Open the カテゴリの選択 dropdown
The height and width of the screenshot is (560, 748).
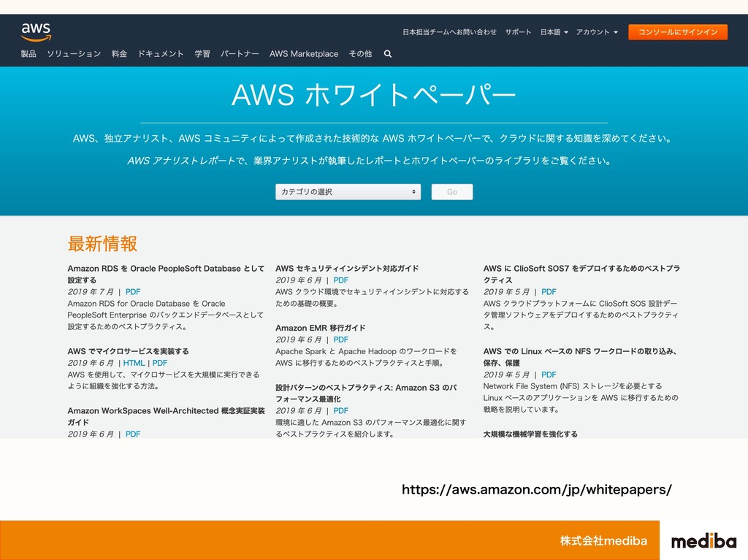point(348,192)
